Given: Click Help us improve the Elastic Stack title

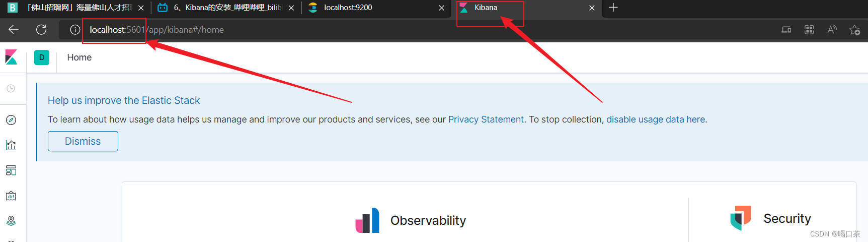Looking at the screenshot, I should click(124, 100).
